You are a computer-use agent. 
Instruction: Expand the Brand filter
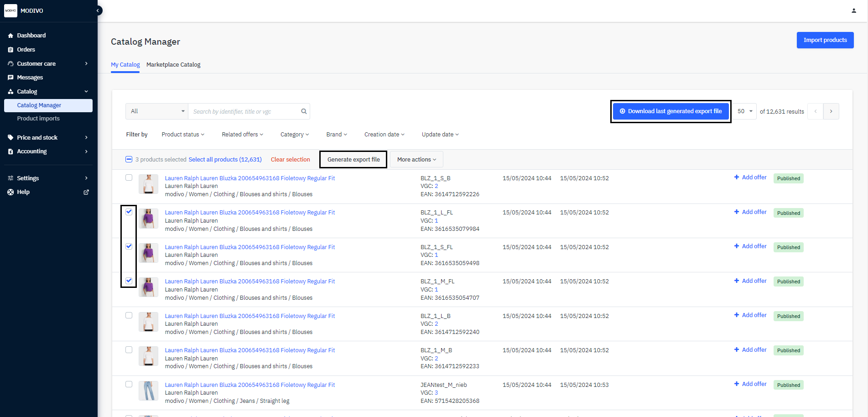click(x=337, y=135)
